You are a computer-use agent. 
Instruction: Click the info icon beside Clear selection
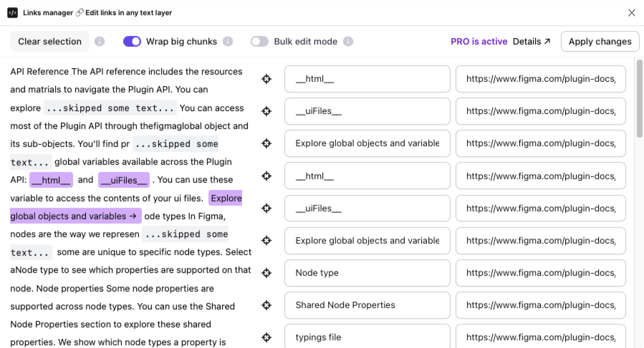(99, 41)
